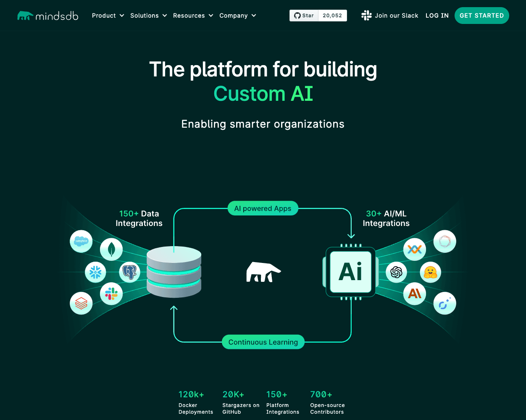The width and height of the screenshot is (526, 420).
Task: Click the white bear logo in diagram
Action: click(x=263, y=271)
